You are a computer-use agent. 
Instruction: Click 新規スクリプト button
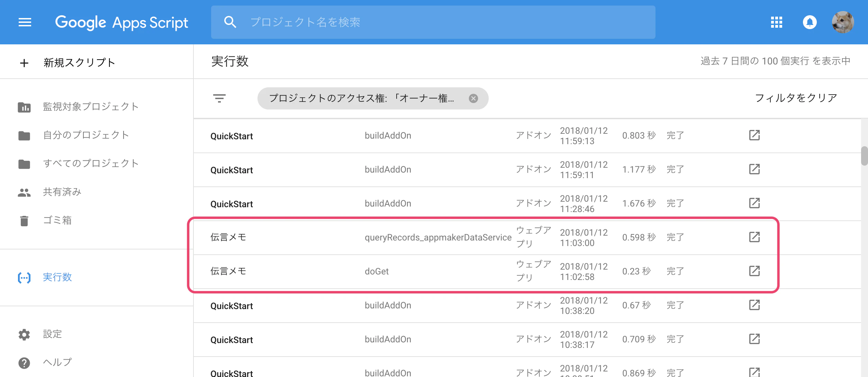point(79,63)
